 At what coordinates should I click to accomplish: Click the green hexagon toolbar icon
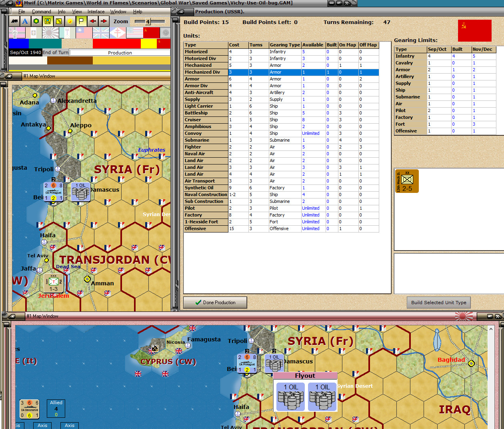point(36,21)
